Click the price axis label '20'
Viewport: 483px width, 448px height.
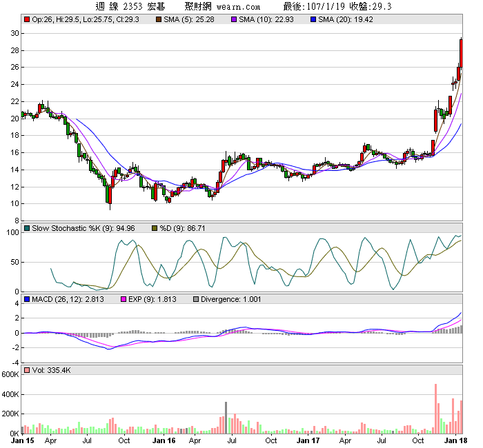14,119
